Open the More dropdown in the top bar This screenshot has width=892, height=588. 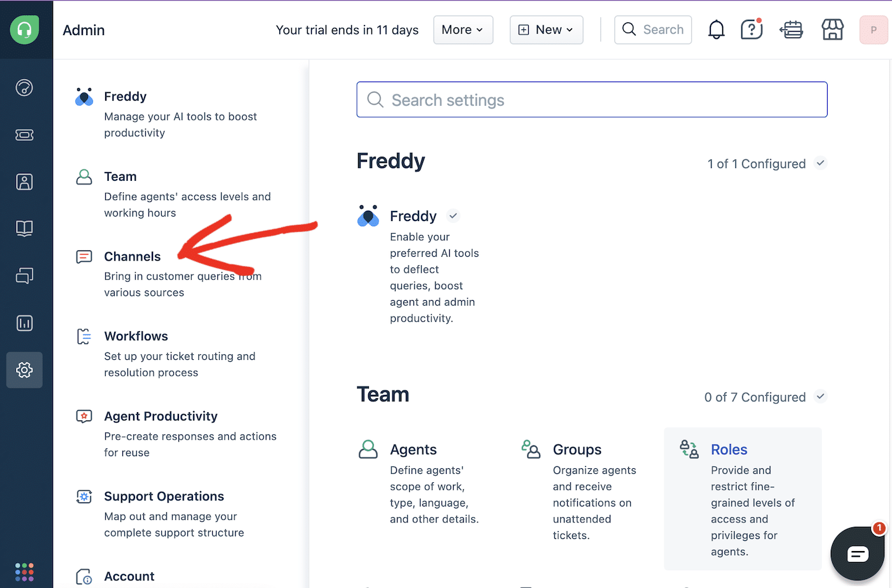tap(463, 29)
